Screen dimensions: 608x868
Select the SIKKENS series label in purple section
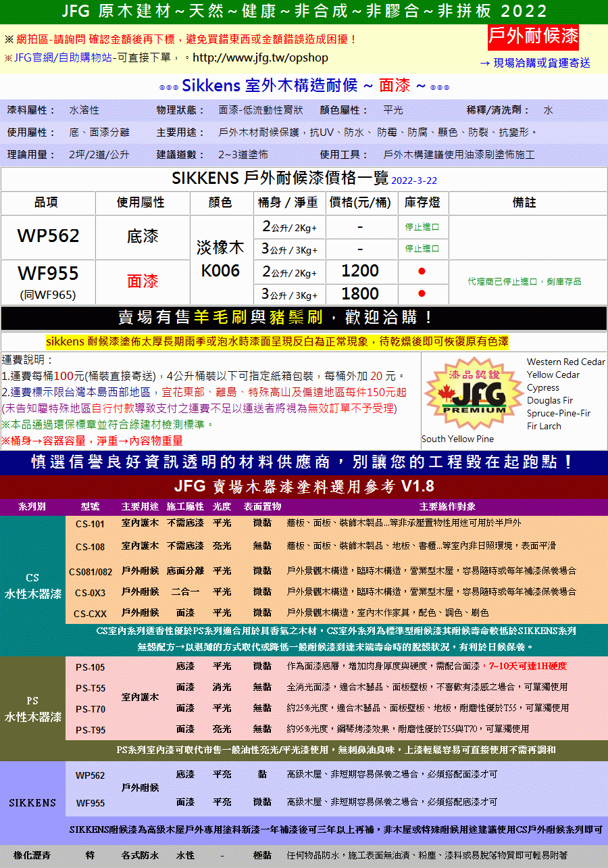click(x=32, y=803)
